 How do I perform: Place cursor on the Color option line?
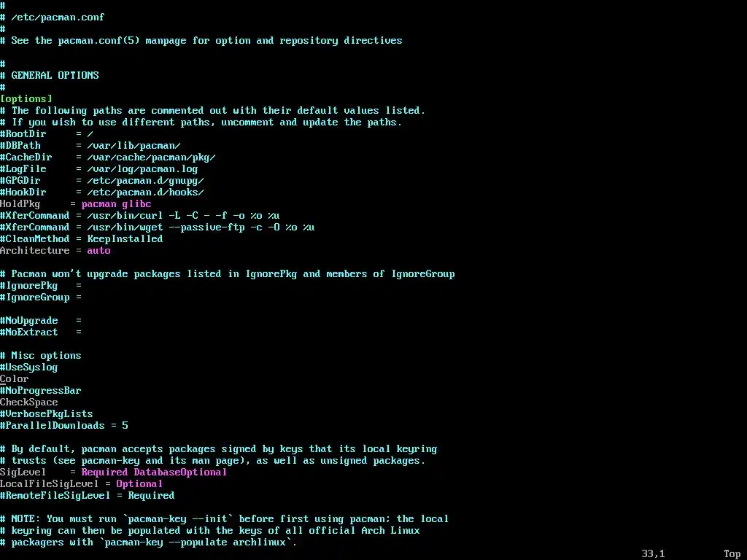(15, 379)
